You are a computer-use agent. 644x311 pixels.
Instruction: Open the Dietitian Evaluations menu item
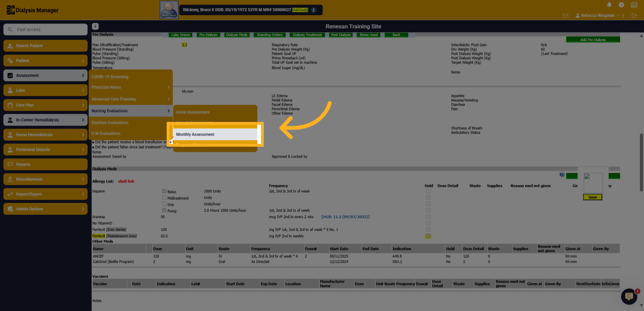(131, 123)
